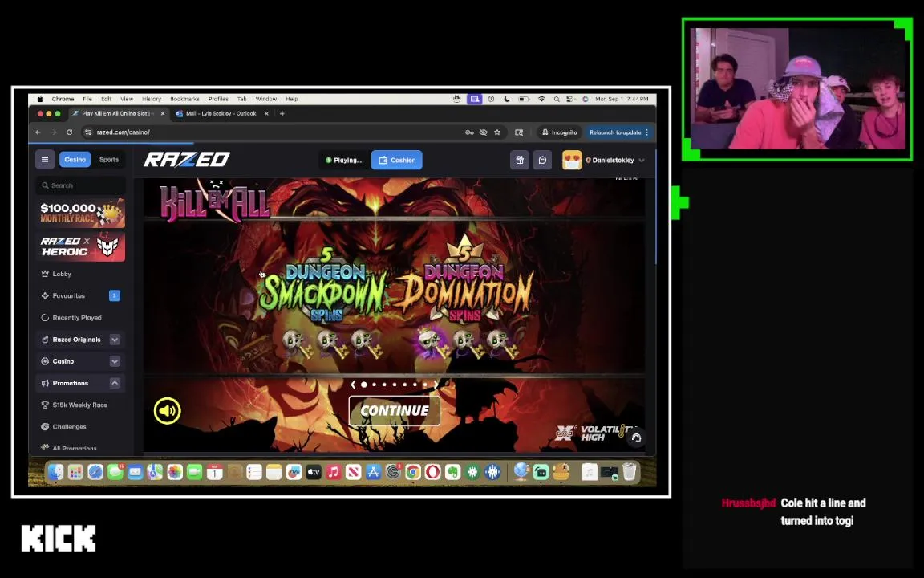Go to previous game info slide arrow
The image size is (924, 578).
[x=352, y=384]
